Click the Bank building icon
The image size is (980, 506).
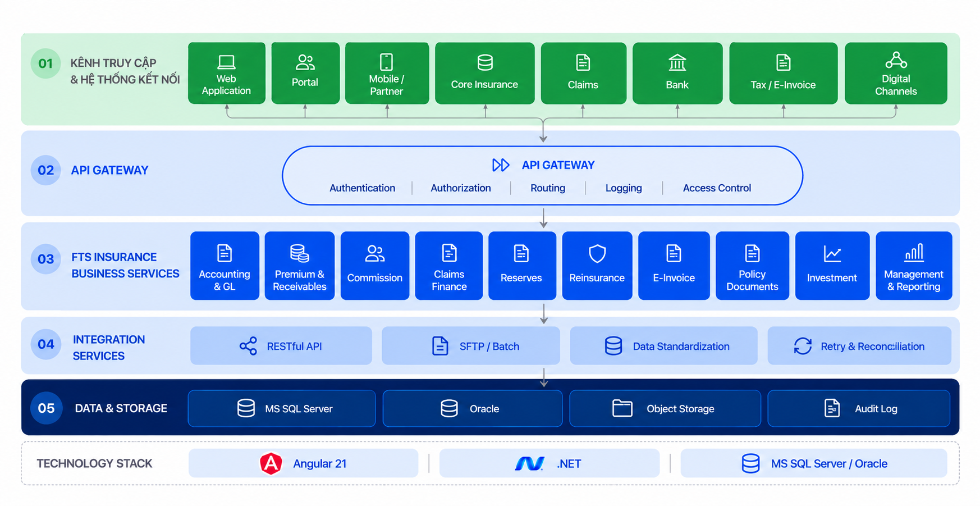pos(677,62)
